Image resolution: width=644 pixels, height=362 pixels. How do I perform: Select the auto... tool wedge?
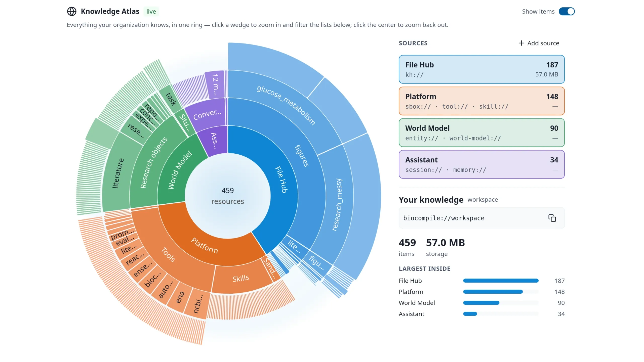166,289
